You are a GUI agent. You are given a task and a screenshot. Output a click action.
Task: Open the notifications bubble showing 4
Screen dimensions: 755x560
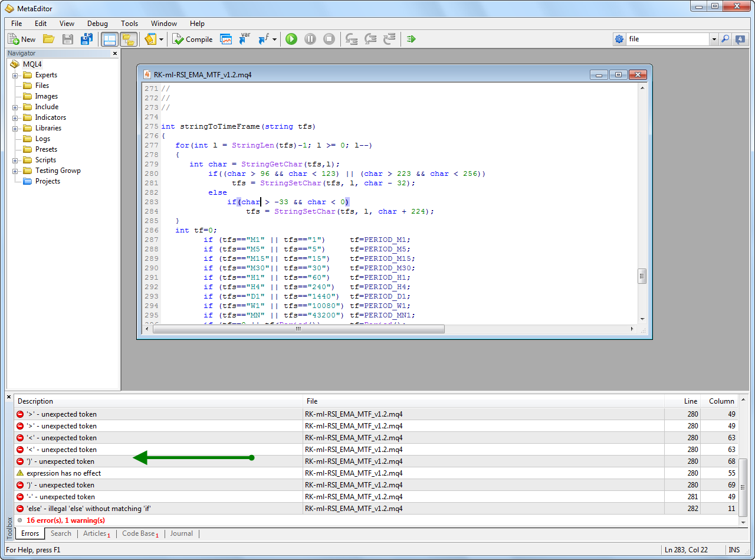coord(740,40)
